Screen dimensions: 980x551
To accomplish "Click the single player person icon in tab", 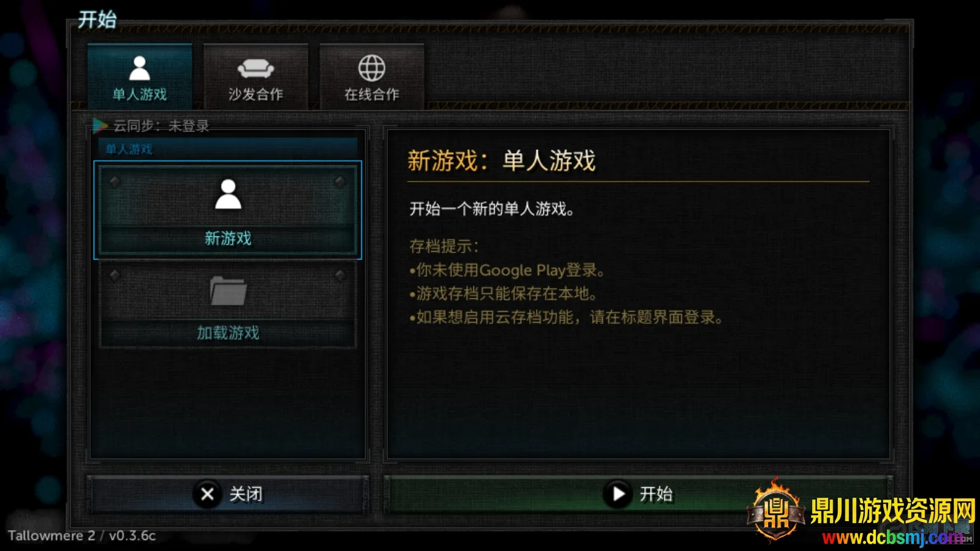I will [x=140, y=68].
